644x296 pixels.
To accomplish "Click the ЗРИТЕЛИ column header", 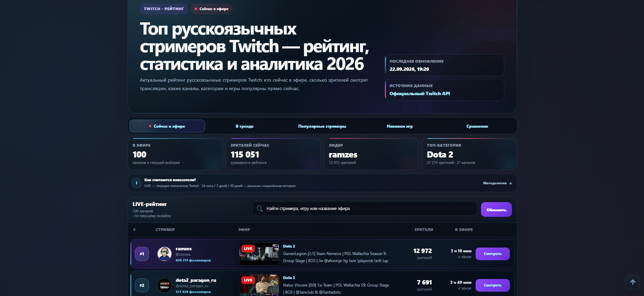I will click(424, 230).
